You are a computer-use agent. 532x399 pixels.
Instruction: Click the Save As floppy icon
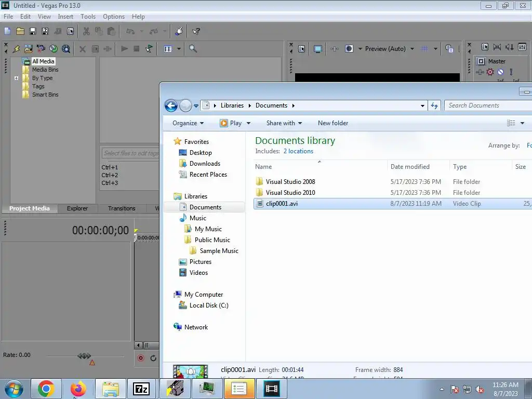[x=45, y=31]
